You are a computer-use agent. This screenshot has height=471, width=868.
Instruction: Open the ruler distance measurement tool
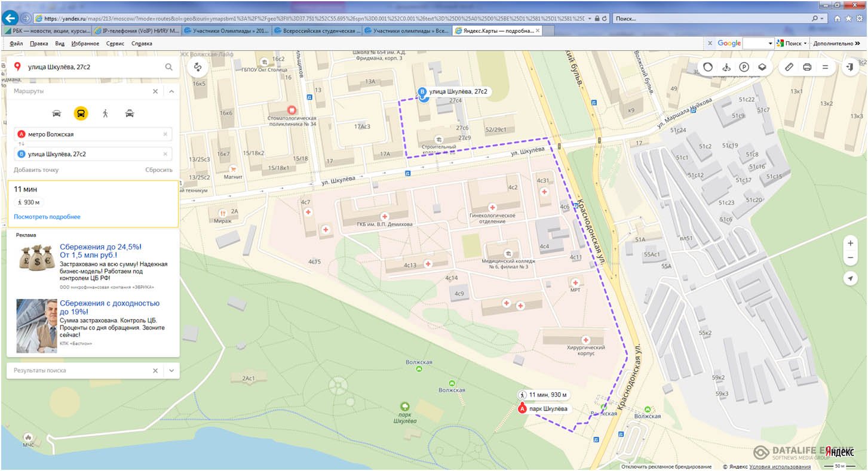[789, 67]
